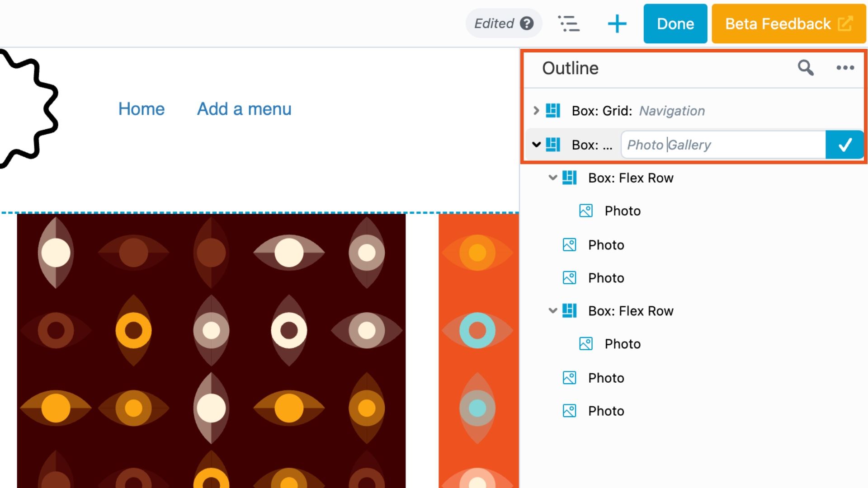Open the Beta Feedback button
This screenshot has width=868, height=488.
coord(788,23)
